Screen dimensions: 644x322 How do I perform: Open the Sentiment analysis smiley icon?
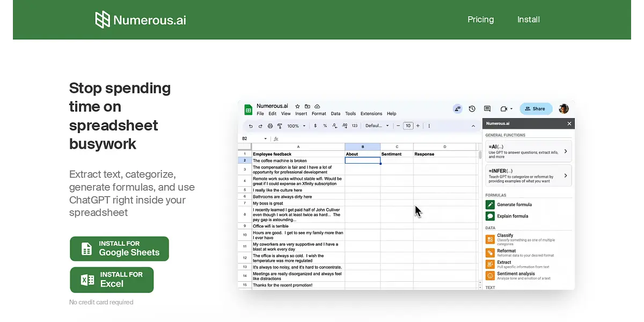pyautogui.click(x=490, y=276)
